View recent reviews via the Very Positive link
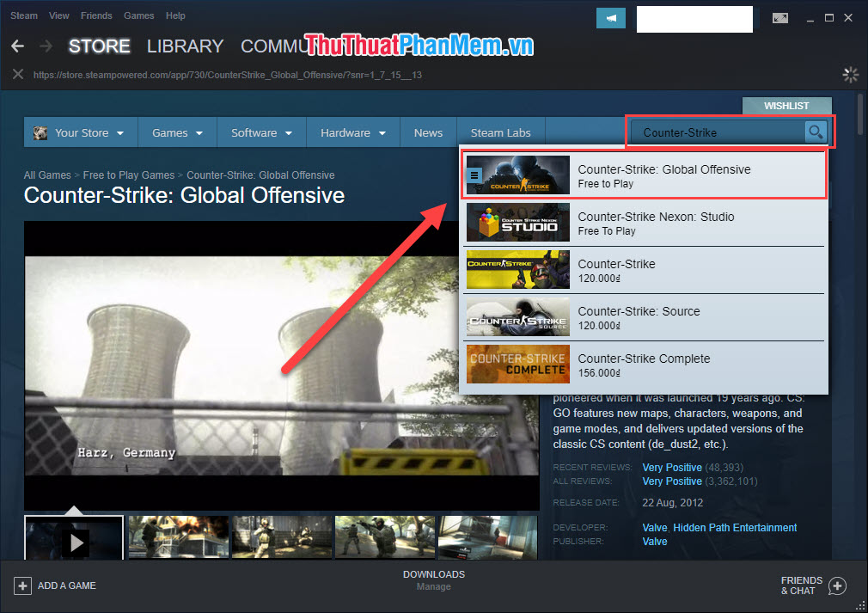Screen dimensions: 868x613 (x=672, y=467)
